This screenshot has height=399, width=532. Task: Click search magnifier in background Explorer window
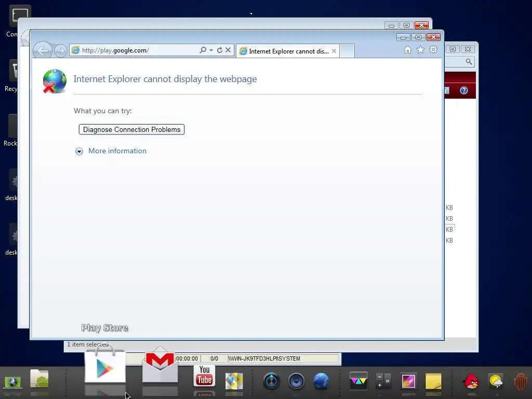click(x=469, y=62)
